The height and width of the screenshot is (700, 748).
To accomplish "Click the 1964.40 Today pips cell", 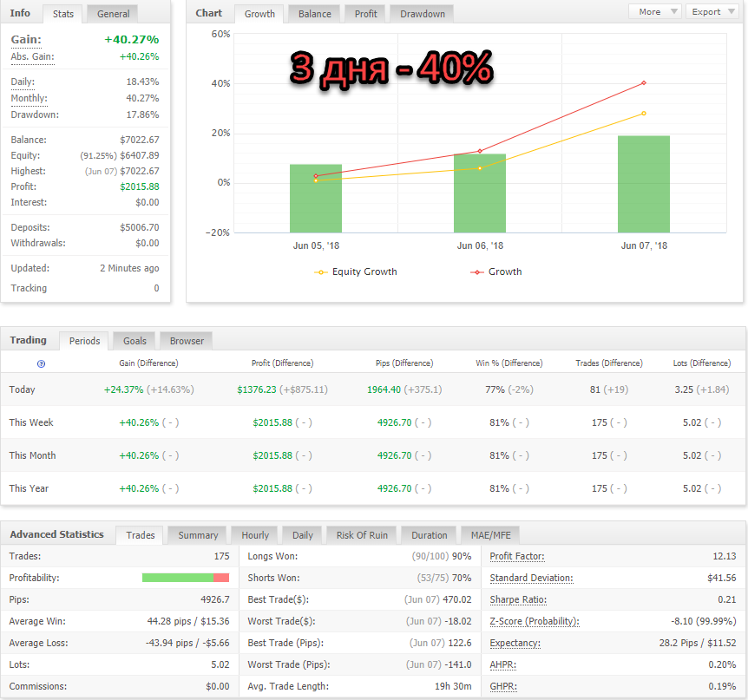I will coord(404,389).
